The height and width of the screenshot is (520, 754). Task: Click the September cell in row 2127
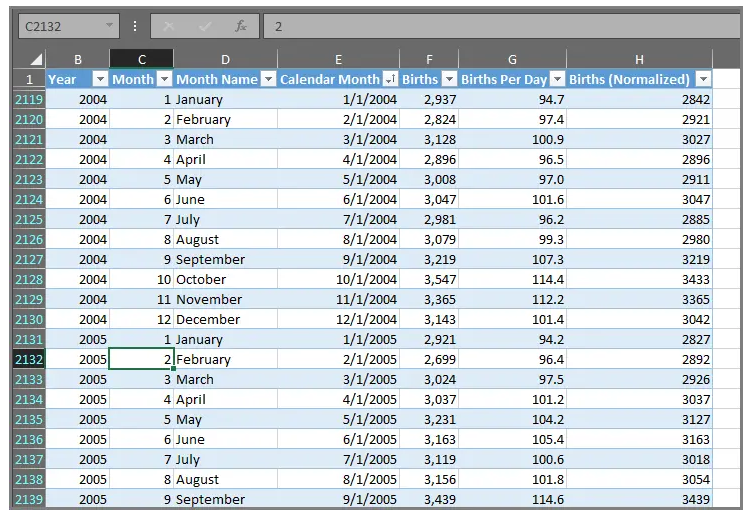[226, 259]
